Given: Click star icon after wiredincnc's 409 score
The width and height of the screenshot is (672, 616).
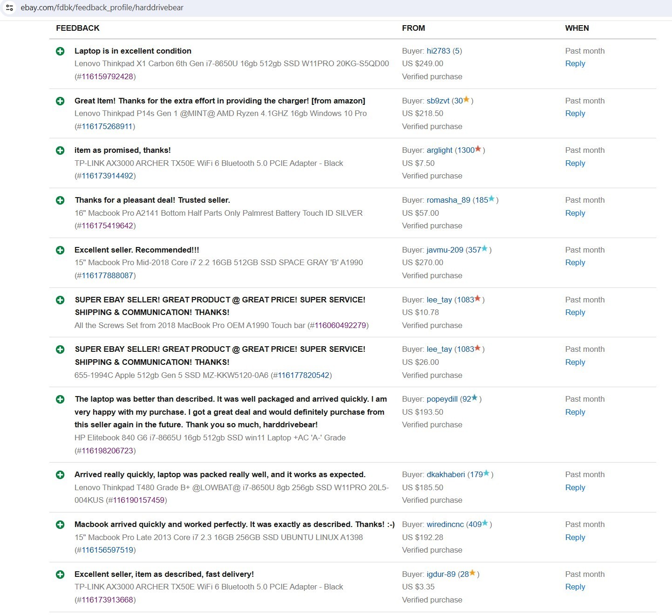Looking at the screenshot, I should [485, 523].
